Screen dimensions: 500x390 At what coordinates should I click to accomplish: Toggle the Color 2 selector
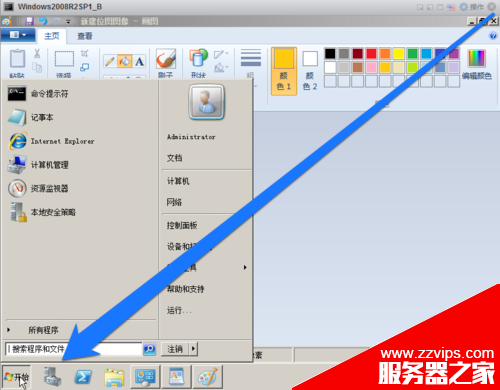point(310,71)
